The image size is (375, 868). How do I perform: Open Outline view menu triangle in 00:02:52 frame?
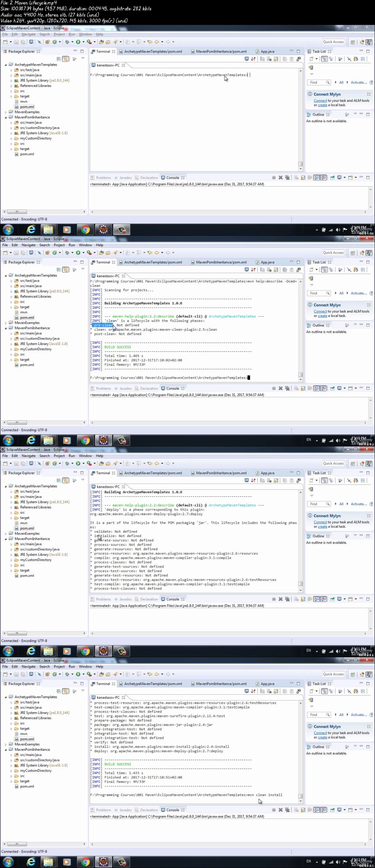coord(355,536)
